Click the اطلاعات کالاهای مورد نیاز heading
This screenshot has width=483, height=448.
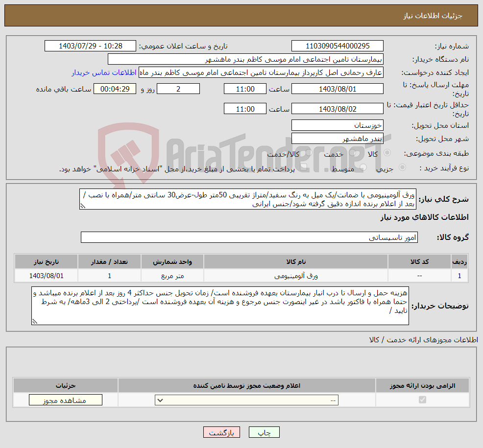click(x=424, y=217)
